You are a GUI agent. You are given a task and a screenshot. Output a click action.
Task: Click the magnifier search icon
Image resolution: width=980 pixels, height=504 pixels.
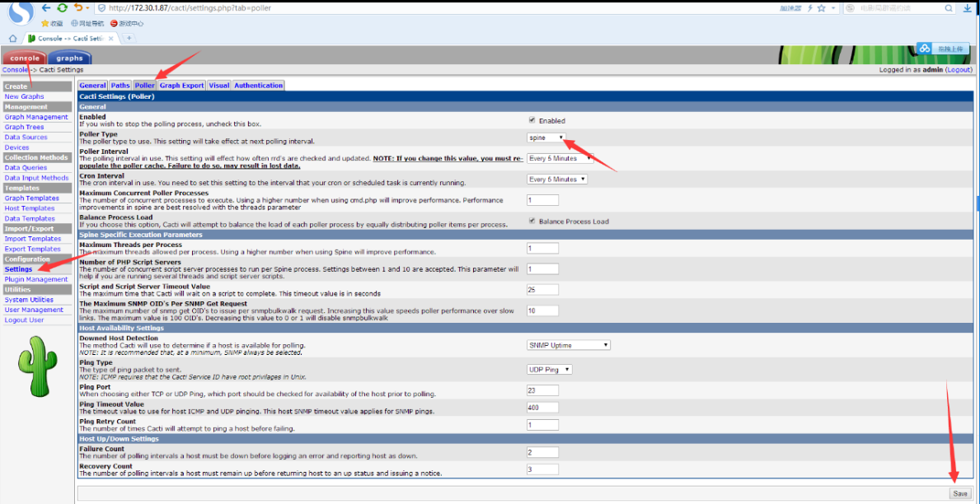(949, 8)
